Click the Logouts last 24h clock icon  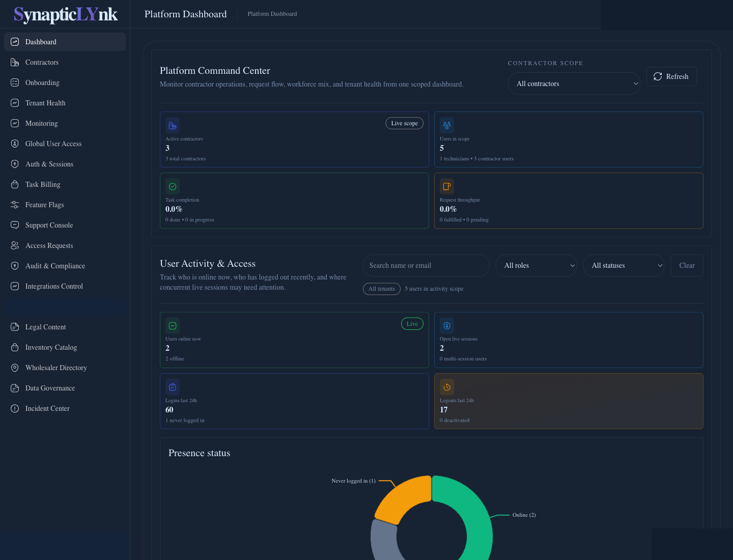(x=447, y=387)
